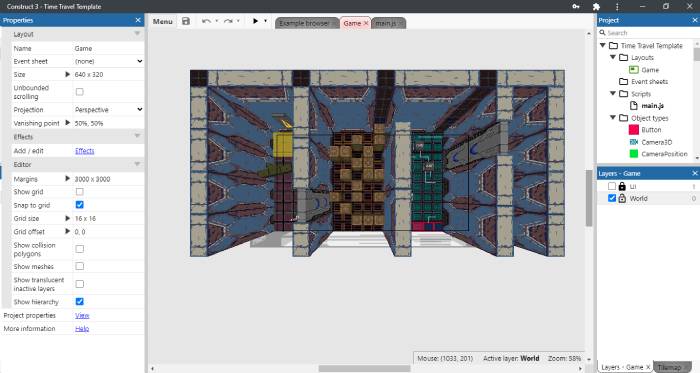Collapse the Object types folder
700x373 pixels.
[x=613, y=118]
